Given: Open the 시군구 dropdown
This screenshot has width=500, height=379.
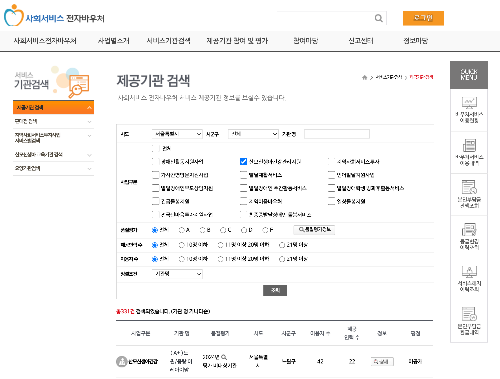Looking at the screenshot, I should pyautogui.click(x=253, y=134).
